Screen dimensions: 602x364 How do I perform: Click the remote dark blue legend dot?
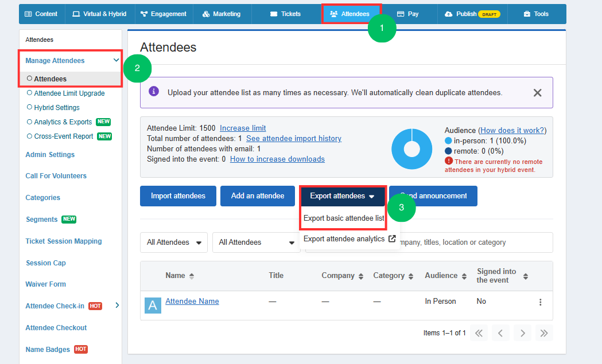pos(448,151)
